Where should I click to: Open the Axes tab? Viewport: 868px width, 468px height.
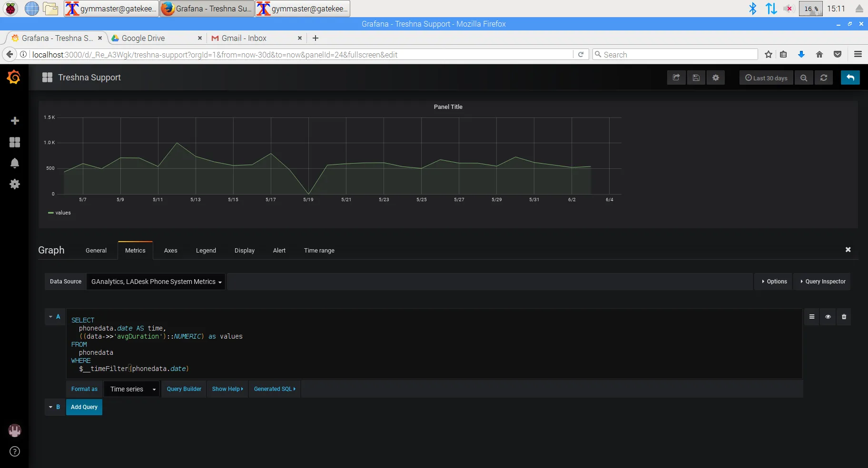pyautogui.click(x=171, y=251)
